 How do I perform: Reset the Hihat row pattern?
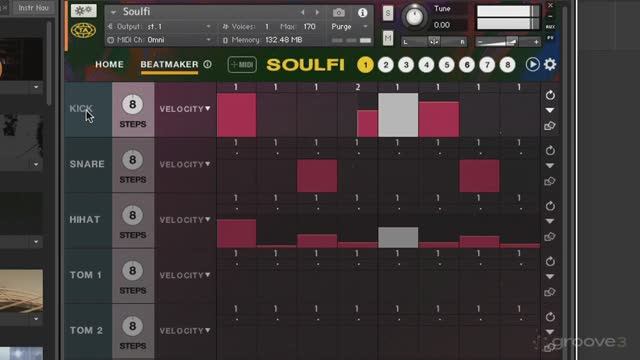pyautogui.click(x=550, y=206)
